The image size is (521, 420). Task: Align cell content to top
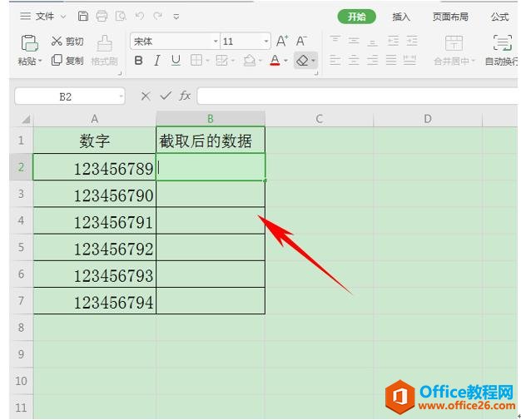click(x=335, y=41)
